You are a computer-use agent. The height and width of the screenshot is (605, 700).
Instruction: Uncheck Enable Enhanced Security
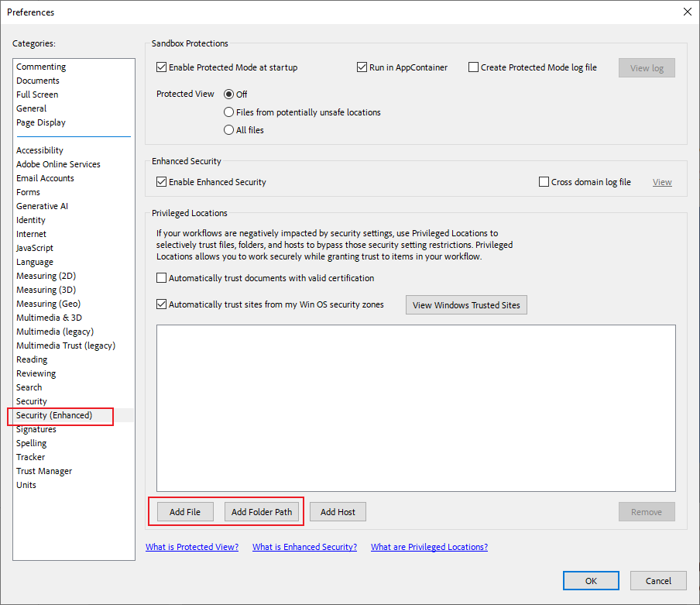161,182
